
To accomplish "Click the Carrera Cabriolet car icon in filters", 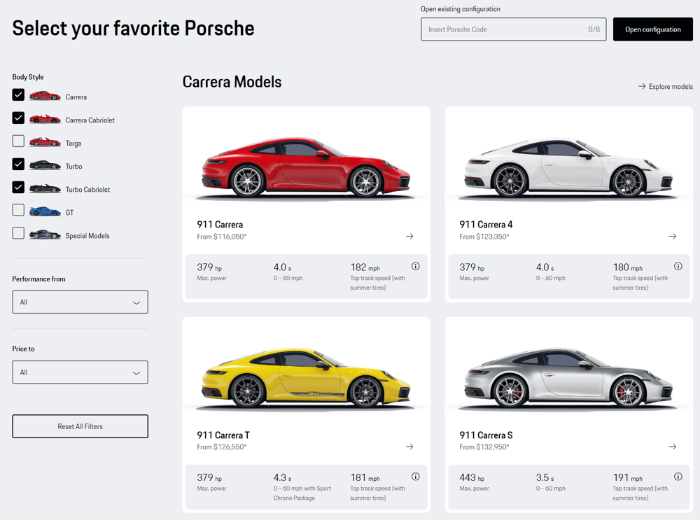I will pyautogui.click(x=45, y=119).
